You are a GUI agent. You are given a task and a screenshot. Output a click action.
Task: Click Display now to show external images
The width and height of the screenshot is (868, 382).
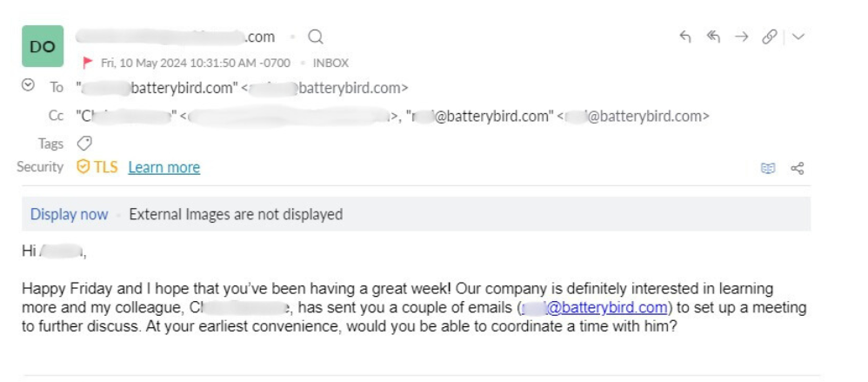tap(70, 214)
